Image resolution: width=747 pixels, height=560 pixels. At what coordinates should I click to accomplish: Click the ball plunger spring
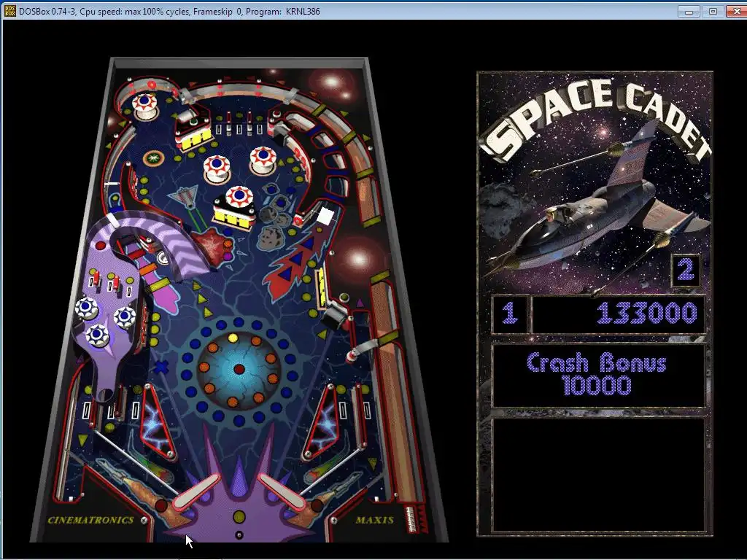coord(410,518)
